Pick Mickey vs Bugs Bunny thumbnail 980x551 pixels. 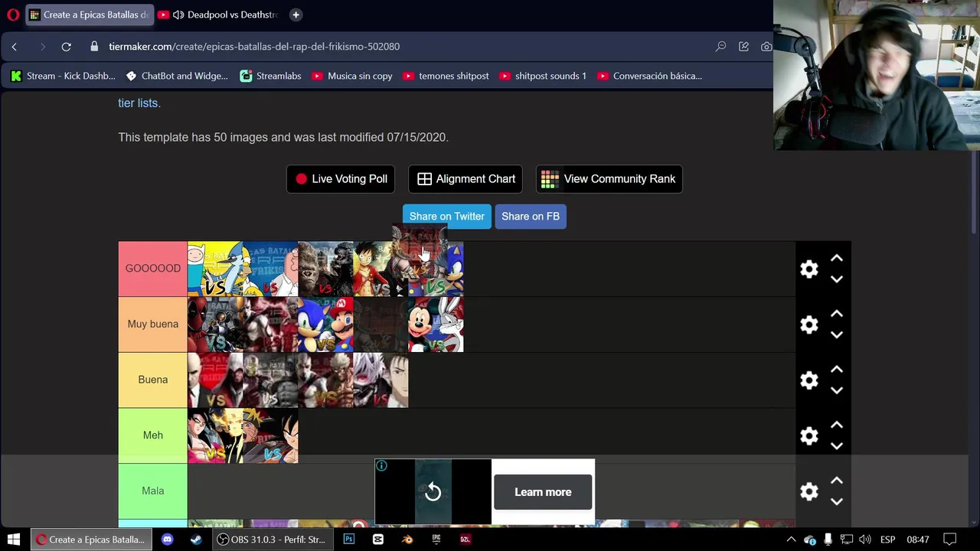pyautogui.click(x=436, y=324)
